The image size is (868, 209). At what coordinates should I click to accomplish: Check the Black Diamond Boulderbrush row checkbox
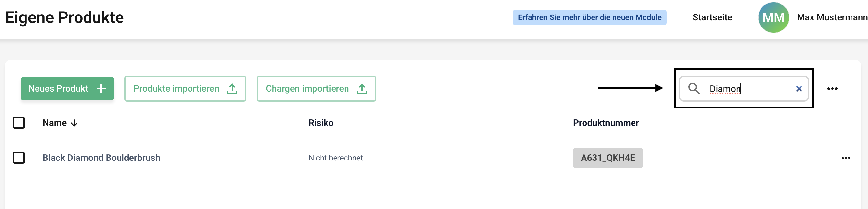click(x=19, y=158)
